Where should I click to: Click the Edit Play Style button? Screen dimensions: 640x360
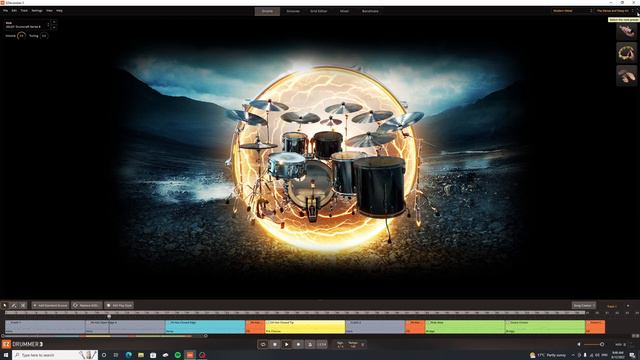(119, 305)
